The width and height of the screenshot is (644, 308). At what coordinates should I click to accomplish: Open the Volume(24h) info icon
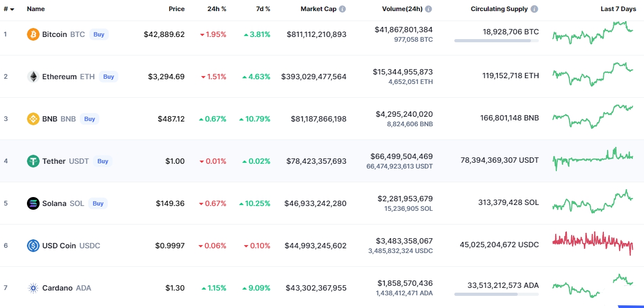428,9
